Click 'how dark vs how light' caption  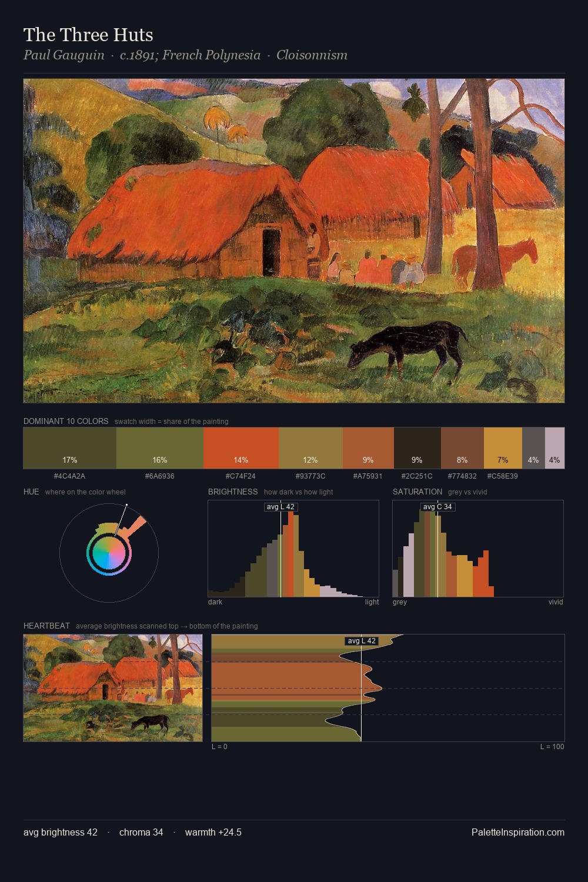click(x=298, y=492)
